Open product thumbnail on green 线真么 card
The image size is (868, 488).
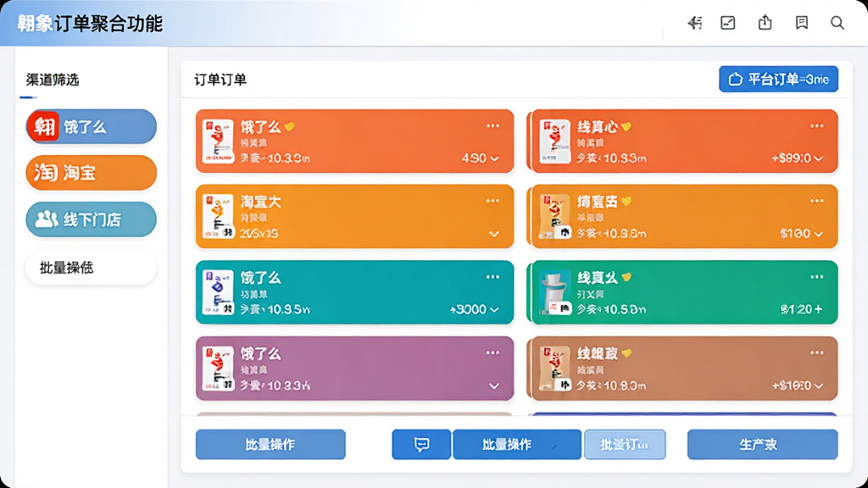click(x=554, y=292)
